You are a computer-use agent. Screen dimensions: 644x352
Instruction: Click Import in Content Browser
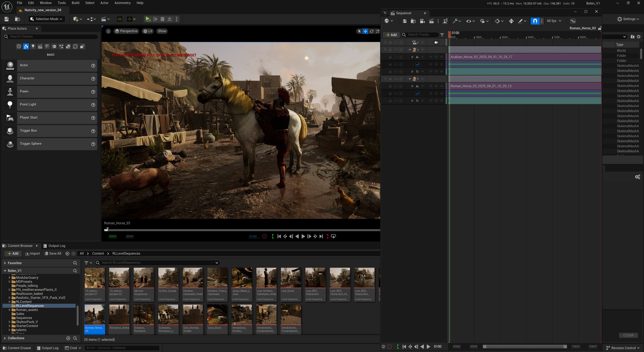click(33, 254)
